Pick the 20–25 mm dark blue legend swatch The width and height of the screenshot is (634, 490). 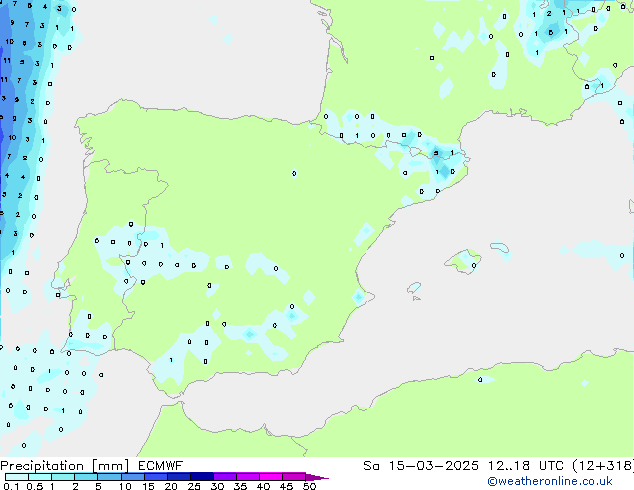[179, 477]
